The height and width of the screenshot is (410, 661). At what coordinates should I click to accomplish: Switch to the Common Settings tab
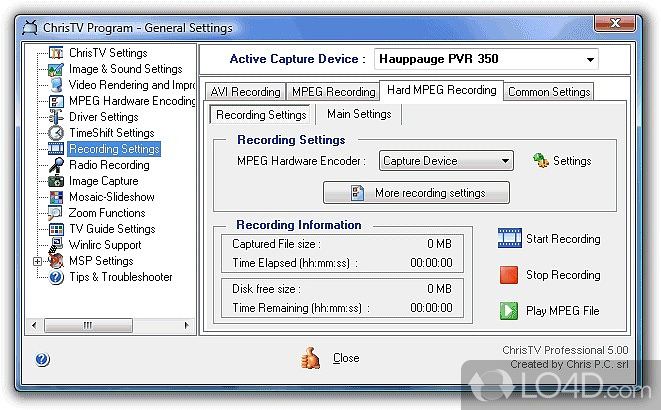coord(549,92)
